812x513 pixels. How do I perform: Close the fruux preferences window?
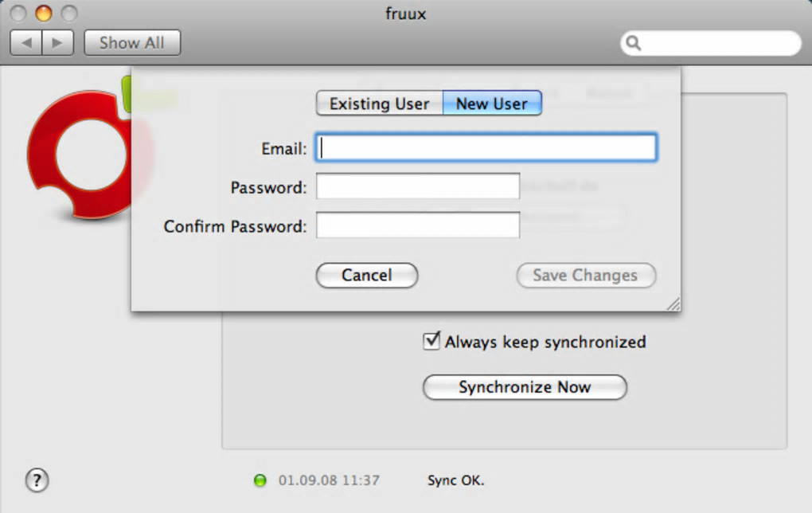[18, 14]
